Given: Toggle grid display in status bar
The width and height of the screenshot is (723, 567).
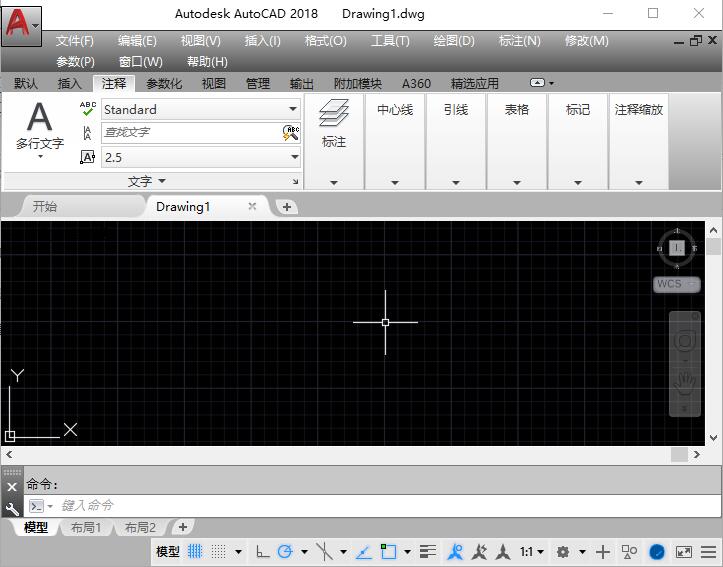Looking at the screenshot, I should pyautogui.click(x=196, y=551).
